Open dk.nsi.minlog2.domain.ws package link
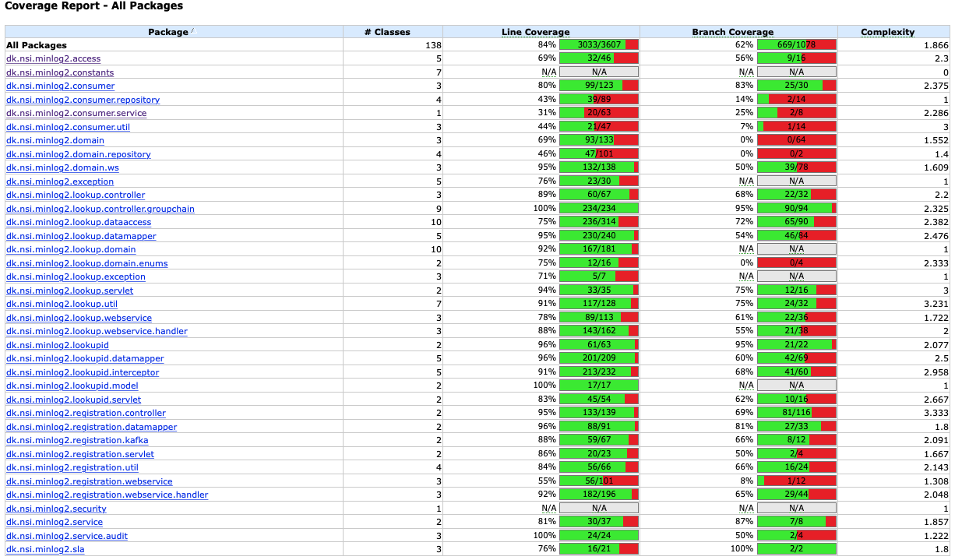Image resolution: width=955 pixels, height=560 pixels. [x=62, y=167]
